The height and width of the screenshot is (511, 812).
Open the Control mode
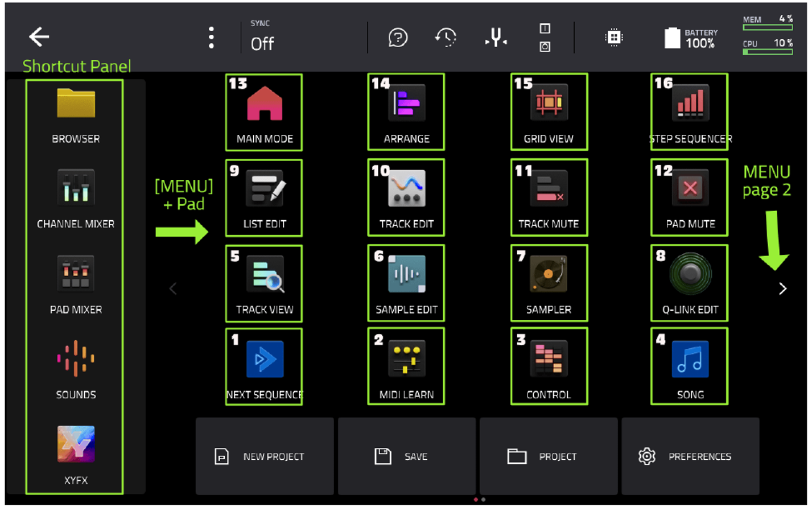click(x=549, y=366)
